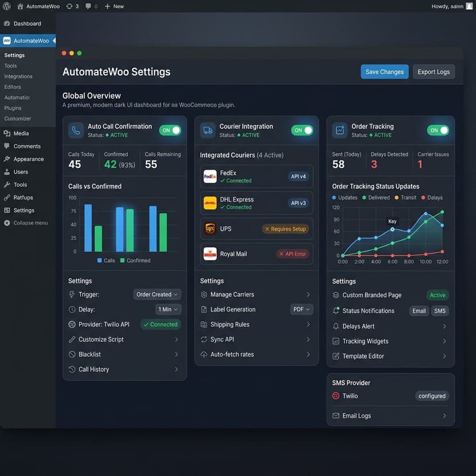The width and height of the screenshot is (476, 476).
Task: Click the Twilio configured status badge
Action: (x=432, y=396)
